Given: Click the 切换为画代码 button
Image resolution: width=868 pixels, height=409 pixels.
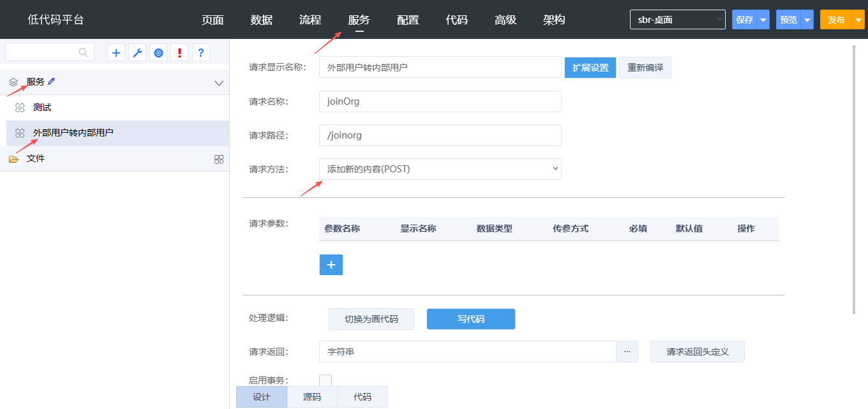Looking at the screenshot, I should (371, 319).
